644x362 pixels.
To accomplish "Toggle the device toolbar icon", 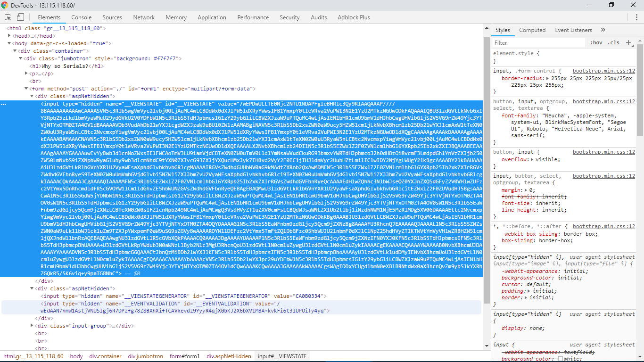I will point(20,17).
